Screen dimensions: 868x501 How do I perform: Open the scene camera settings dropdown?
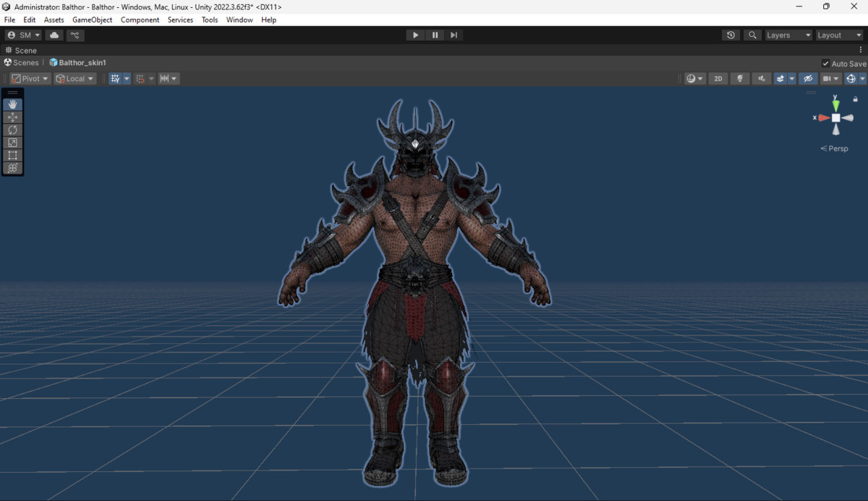(831, 78)
